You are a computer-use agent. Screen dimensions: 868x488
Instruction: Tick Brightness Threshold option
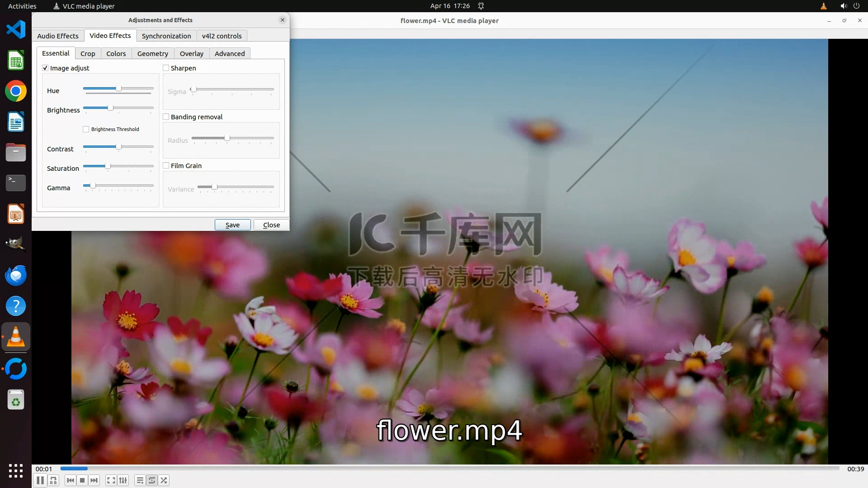point(86,129)
